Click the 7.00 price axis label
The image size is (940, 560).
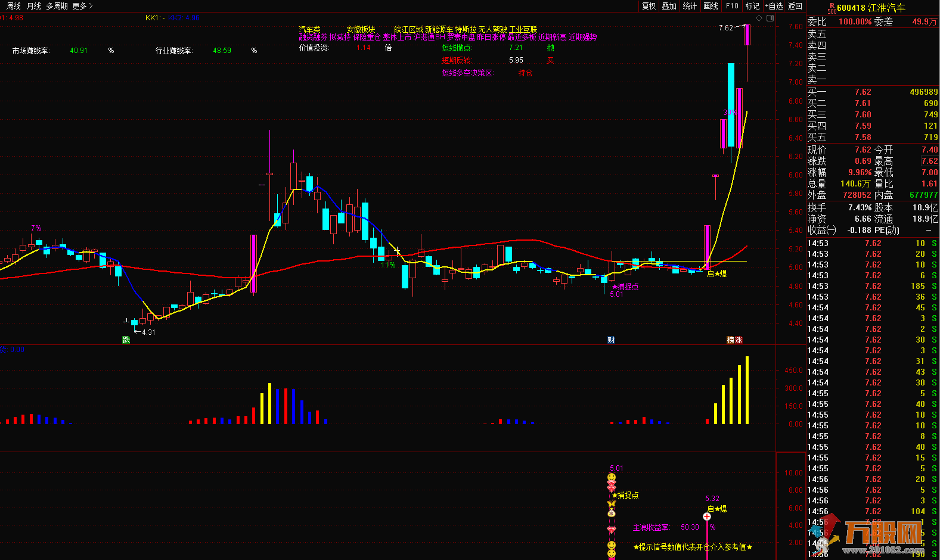pos(795,82)
